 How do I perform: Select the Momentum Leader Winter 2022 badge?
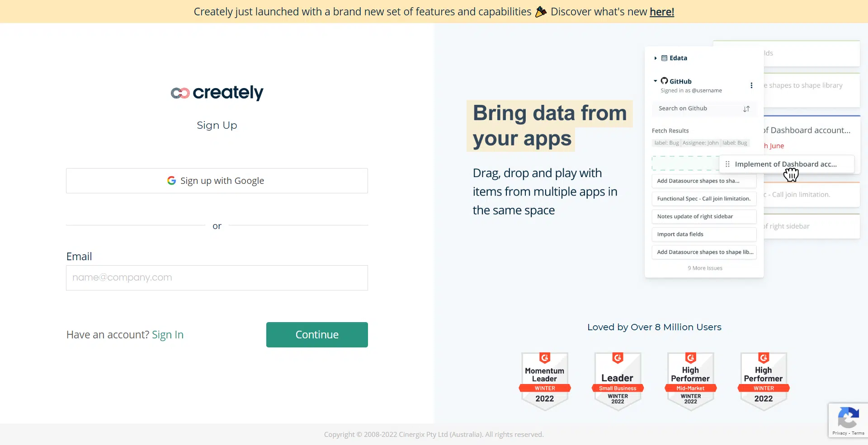[x=545, y=381]
